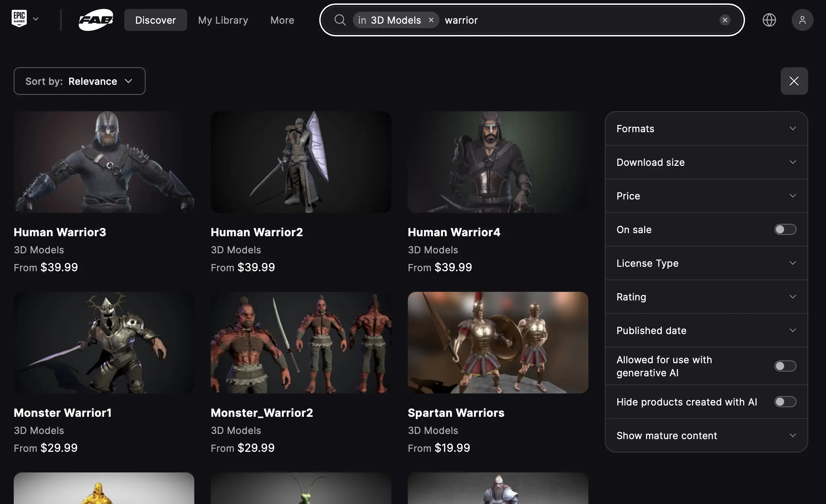The height and width of the screenshot is (504, 826).
Task: Open My Library tab
Action: [x=223, y=20]
